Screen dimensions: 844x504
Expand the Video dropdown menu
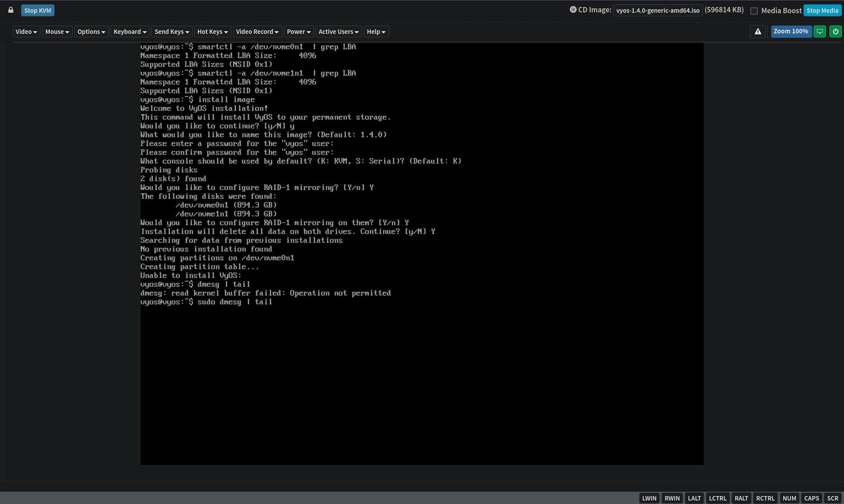[x=26, y=32]
